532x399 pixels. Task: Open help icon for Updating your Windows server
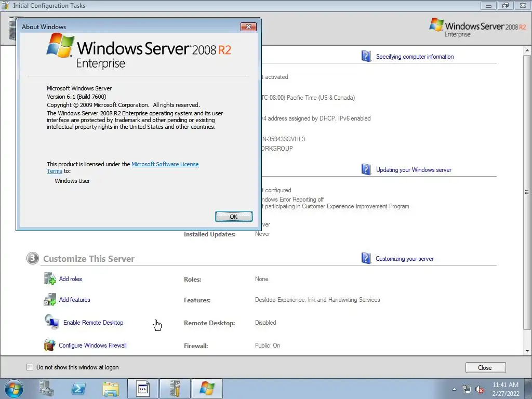366,169
